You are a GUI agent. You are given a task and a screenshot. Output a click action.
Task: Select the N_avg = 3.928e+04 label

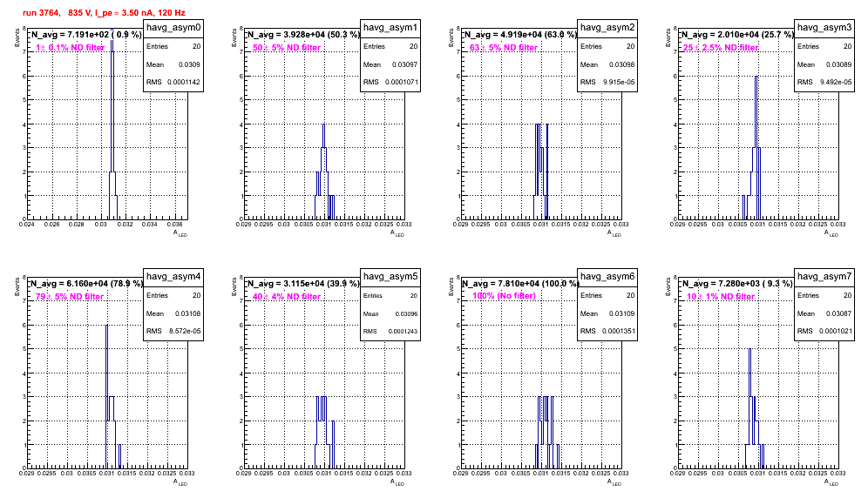click(303, 35)
